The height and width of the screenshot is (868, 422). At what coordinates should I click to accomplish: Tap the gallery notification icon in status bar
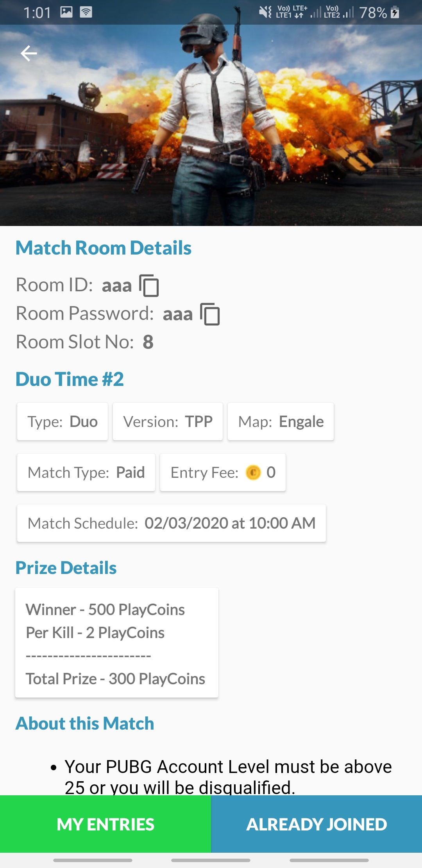pos(66,12)
